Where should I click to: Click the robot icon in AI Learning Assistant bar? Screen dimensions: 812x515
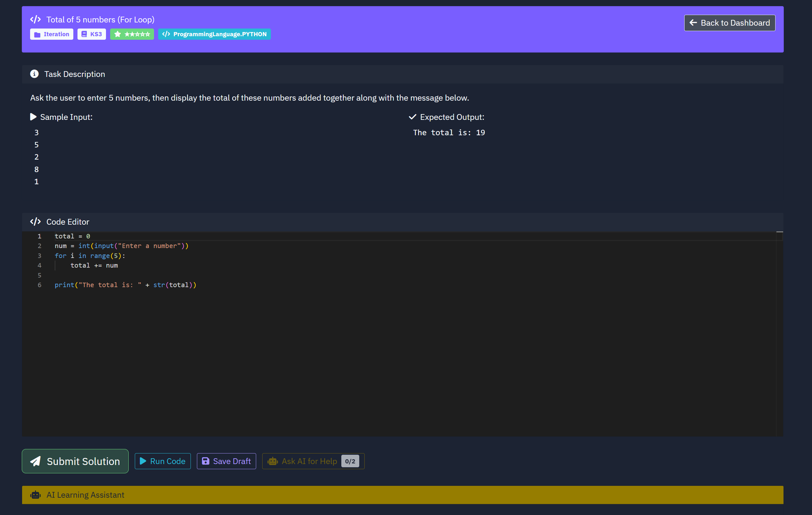click(x=36, y=495)
